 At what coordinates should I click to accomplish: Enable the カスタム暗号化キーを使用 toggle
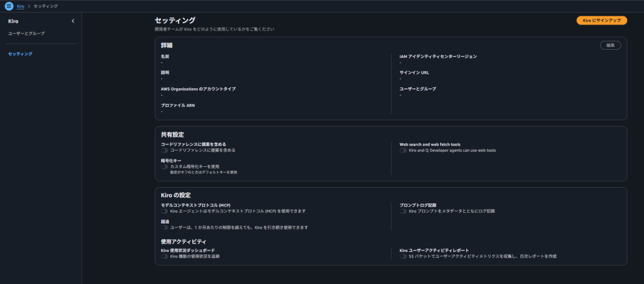(x=165, y=166)
